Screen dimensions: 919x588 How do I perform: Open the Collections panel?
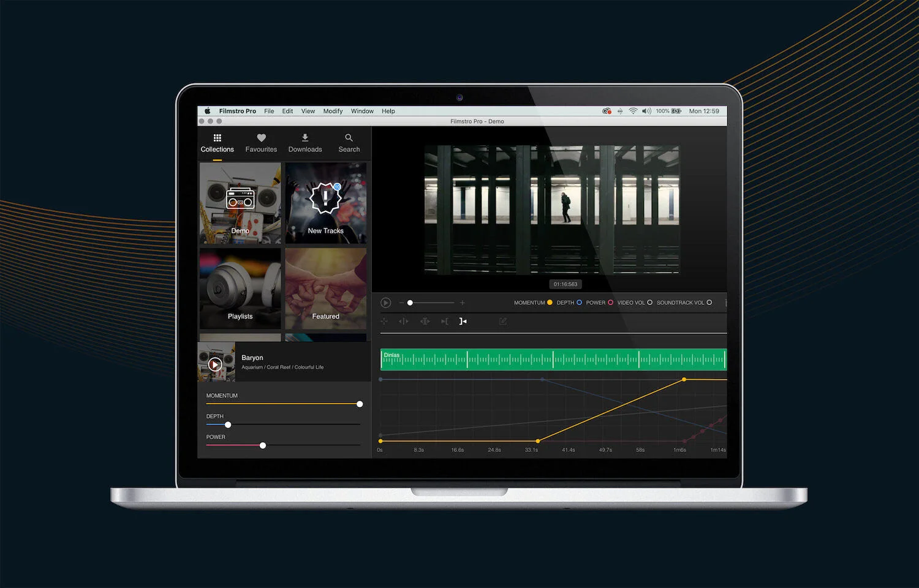pos(217,143)
